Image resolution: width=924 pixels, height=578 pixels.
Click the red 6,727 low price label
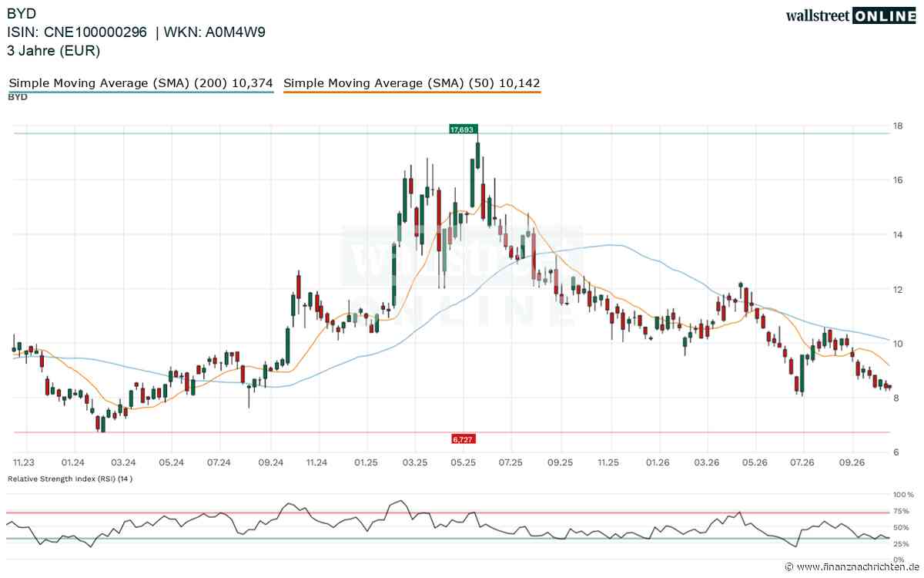463,439
